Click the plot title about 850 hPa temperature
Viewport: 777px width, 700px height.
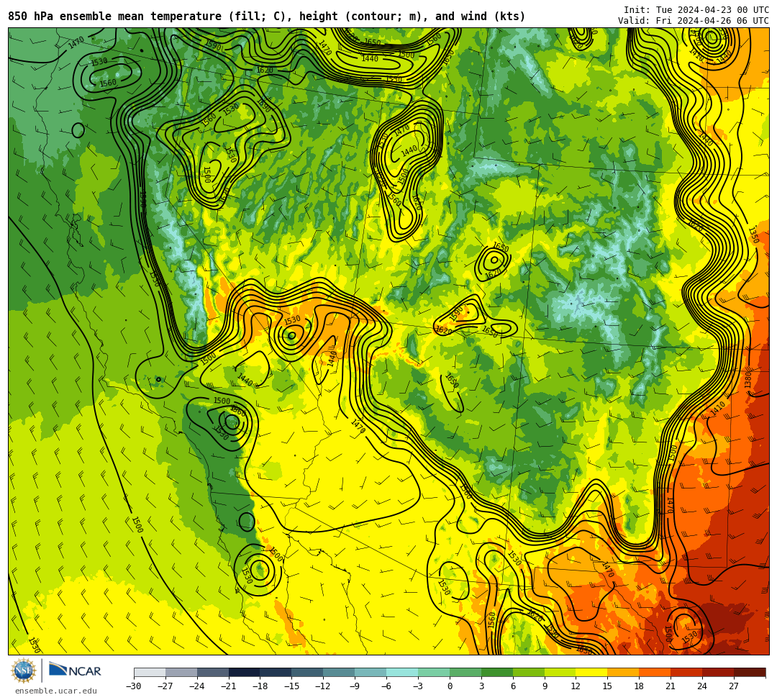tap(267, 17)
